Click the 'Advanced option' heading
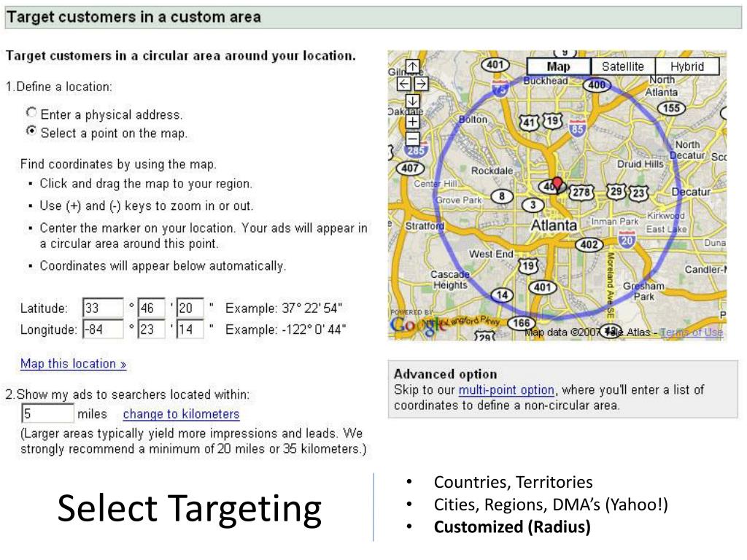The width and height of the screenshot is (747, 560). click(445, 374)
